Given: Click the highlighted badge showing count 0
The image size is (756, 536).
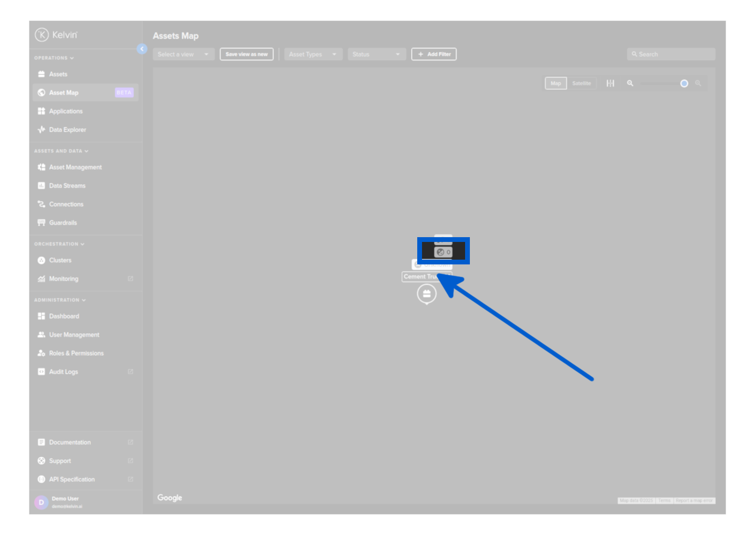Looking at the screenshot, I should point(443,252).
